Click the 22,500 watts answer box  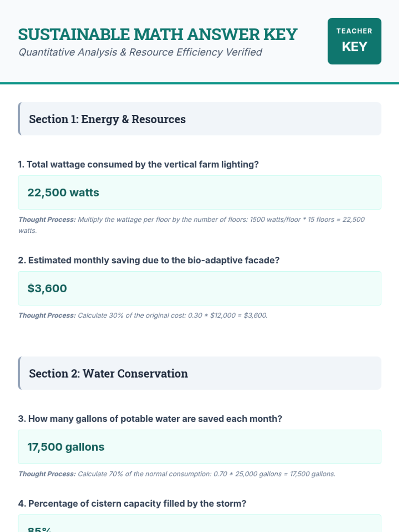coord(199,193)
